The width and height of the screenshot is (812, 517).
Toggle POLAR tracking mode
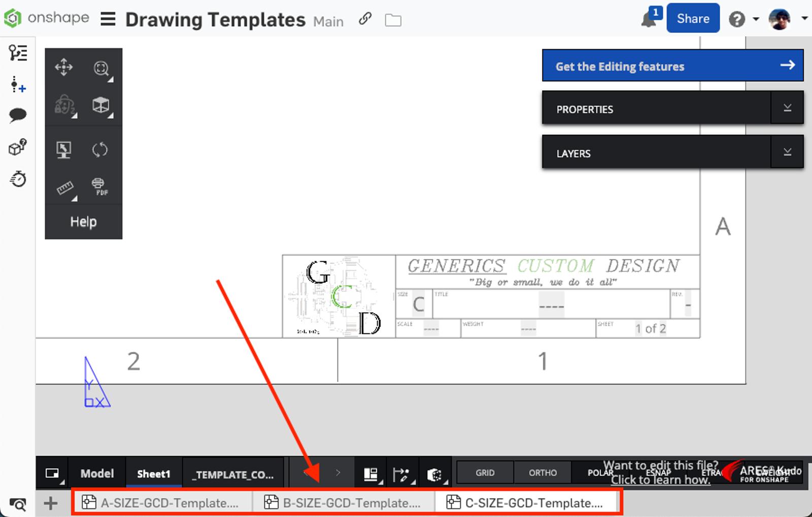coord(594,473)
